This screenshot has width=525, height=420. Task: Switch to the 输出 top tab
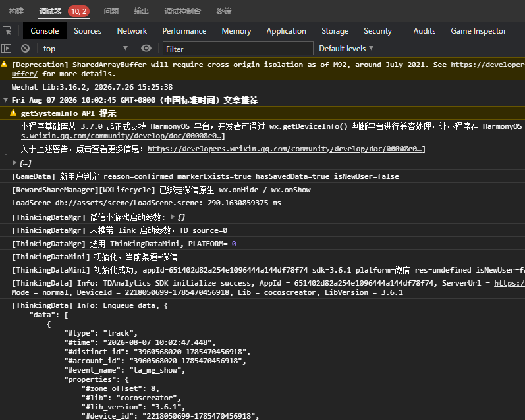pos(141,11)
